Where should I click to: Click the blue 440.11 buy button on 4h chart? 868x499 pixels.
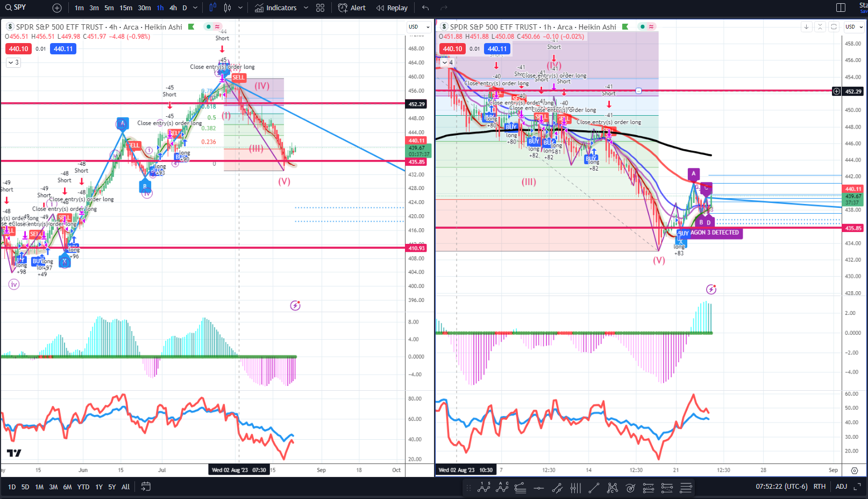[63, 49]
